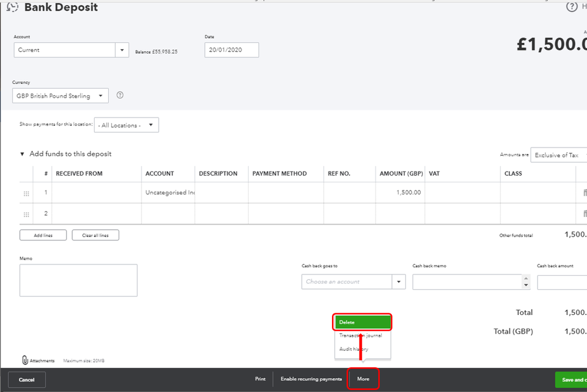Screen dimensions: 587x392
Task: Open the All Locations dropdown
Action: (x=126, y=125)
